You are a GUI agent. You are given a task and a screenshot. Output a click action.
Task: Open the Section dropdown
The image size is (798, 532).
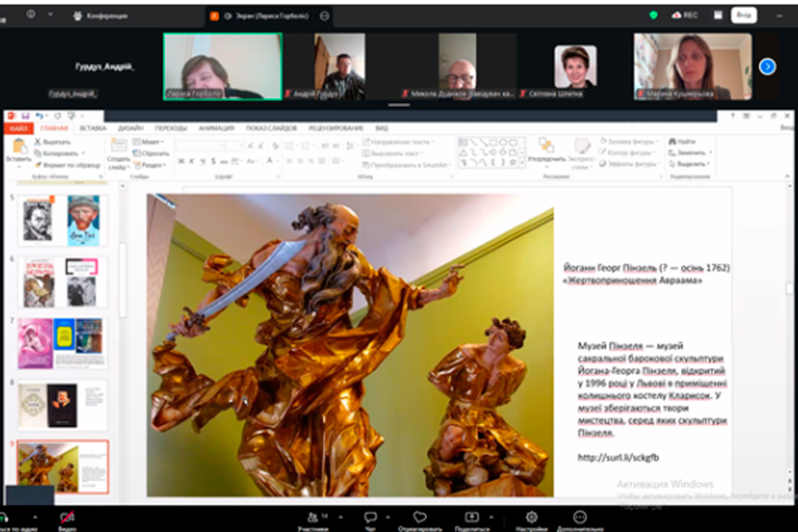tap(151, 165)
